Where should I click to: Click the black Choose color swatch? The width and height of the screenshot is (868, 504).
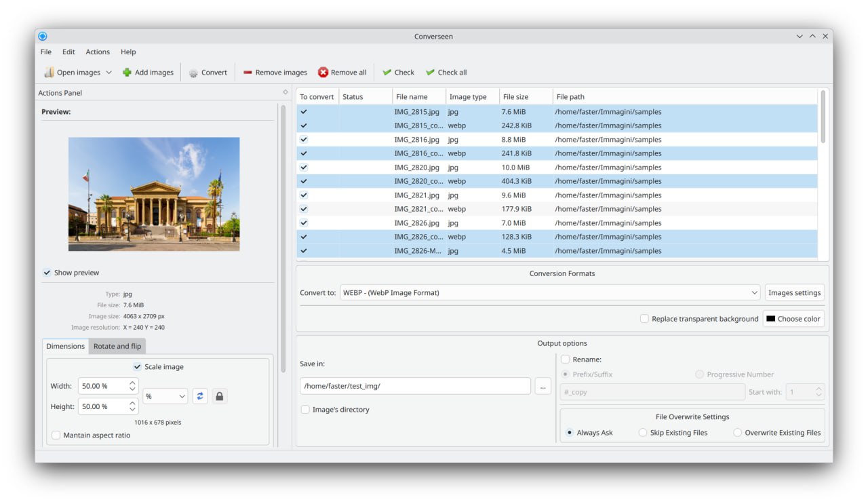tap(771, 319)
